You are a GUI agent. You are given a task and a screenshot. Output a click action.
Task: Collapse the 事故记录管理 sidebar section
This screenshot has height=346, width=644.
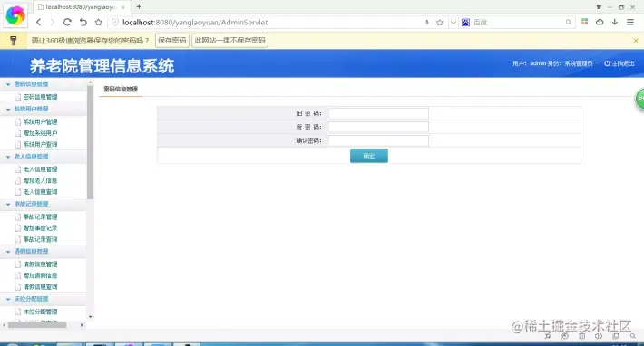8,204
